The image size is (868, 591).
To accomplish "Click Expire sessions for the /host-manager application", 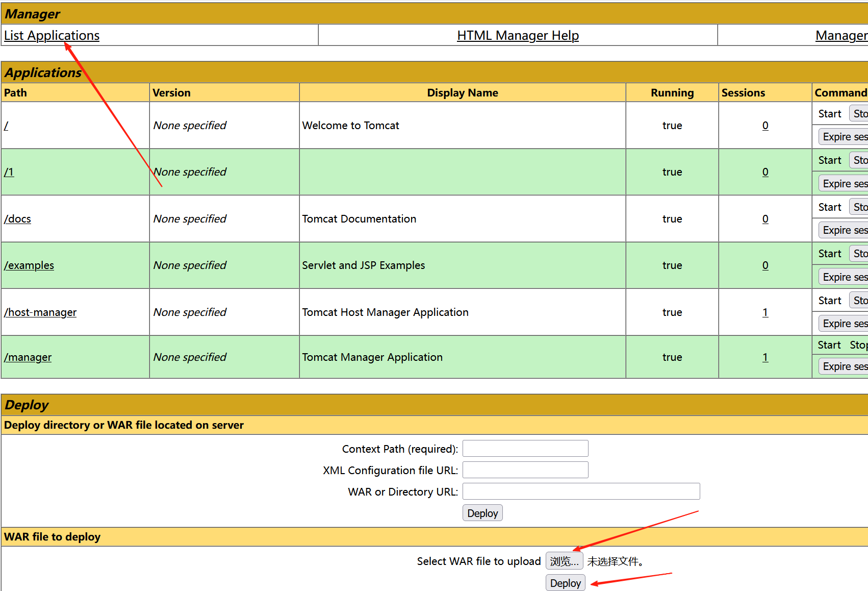I will tap(844, 324).
